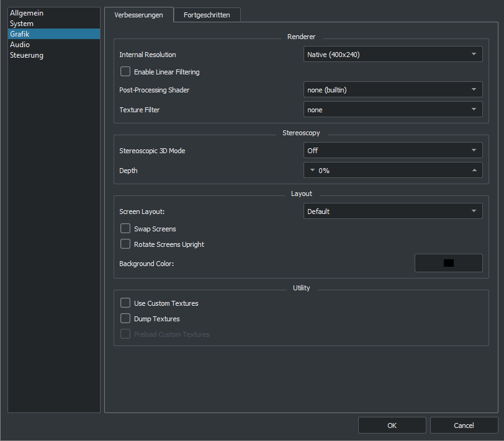The image size is (504, 441).
Task: Enable Swap Screens
Action: click(125, 228)
